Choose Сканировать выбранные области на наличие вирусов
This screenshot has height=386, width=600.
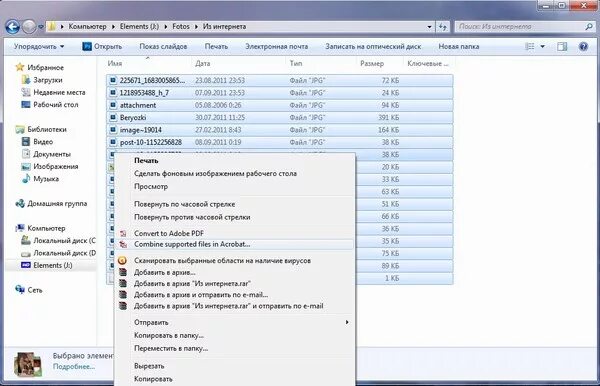(235, 261)
